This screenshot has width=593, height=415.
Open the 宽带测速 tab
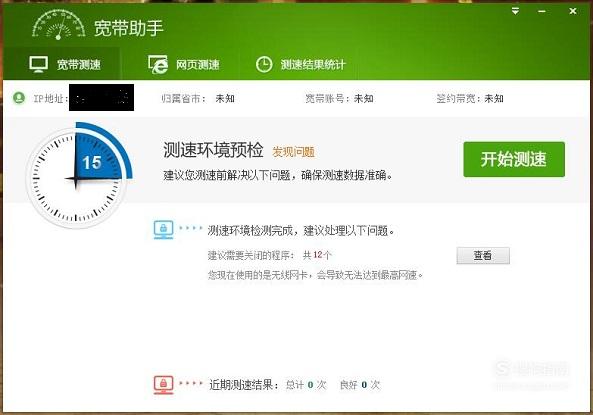point(62,64)
